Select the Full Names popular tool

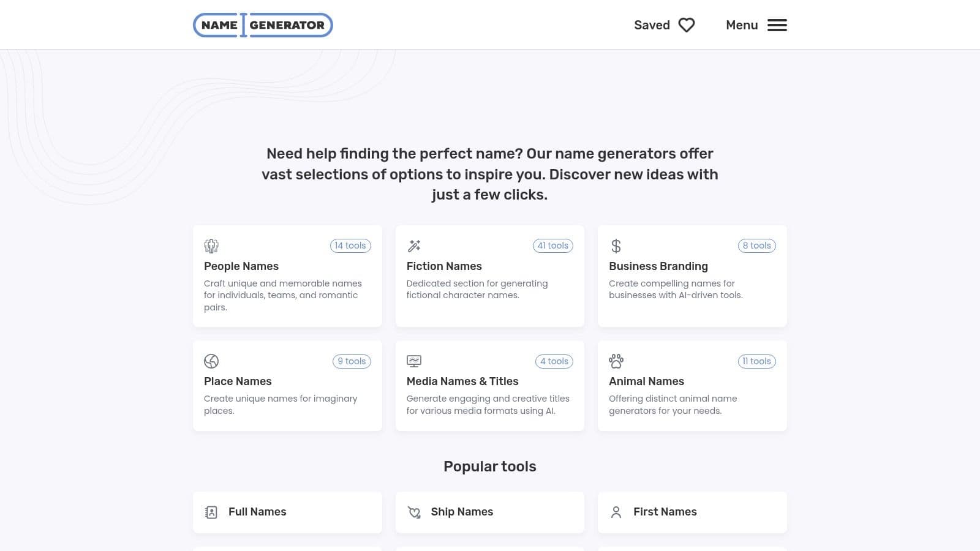coord(287,512)
